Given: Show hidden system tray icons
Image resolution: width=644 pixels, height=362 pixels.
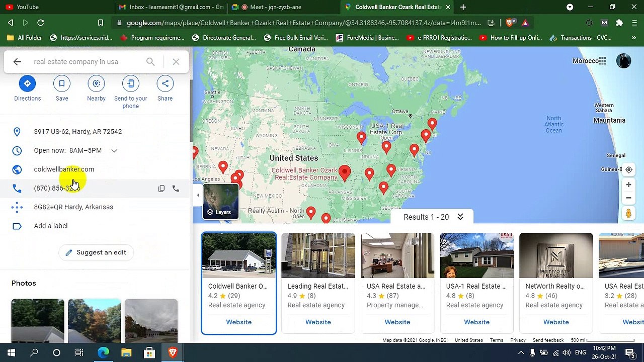Looking at the screenshot, I should [x=521, y=353].
